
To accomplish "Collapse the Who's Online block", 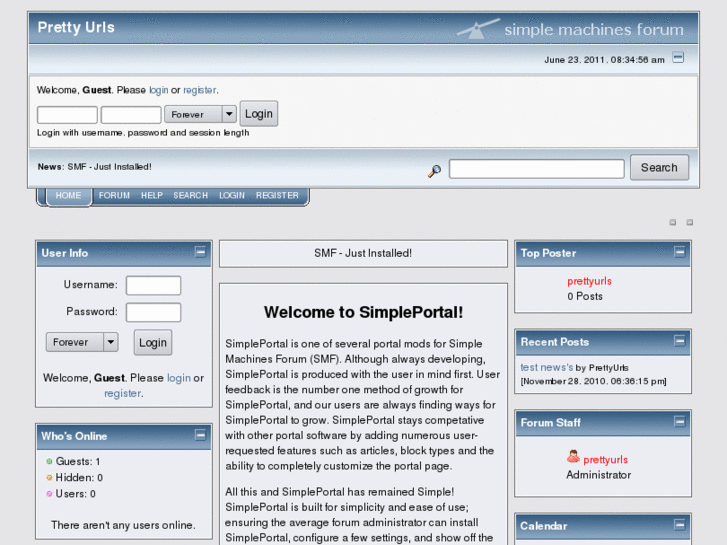I will [x=200, y=435].
